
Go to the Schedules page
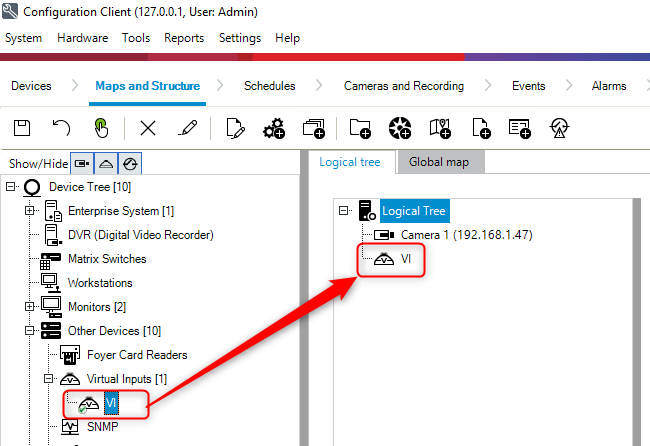coord(269,86)
